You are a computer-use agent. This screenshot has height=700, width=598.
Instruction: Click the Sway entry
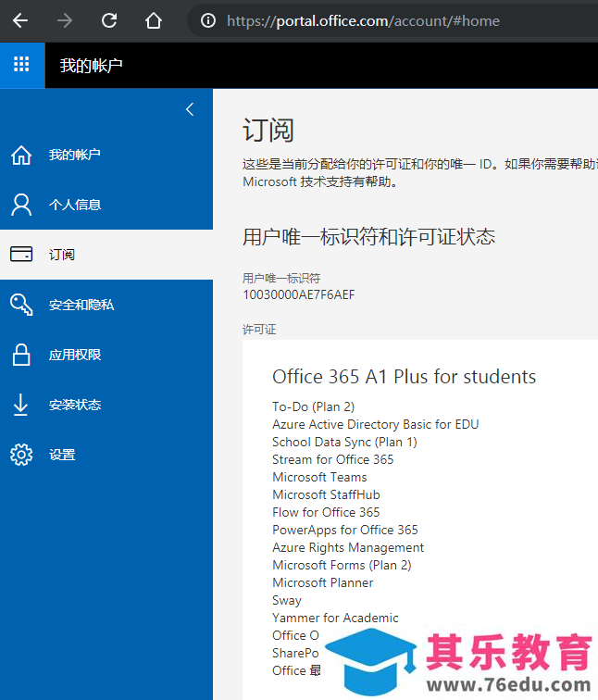(x=287, y=600)
